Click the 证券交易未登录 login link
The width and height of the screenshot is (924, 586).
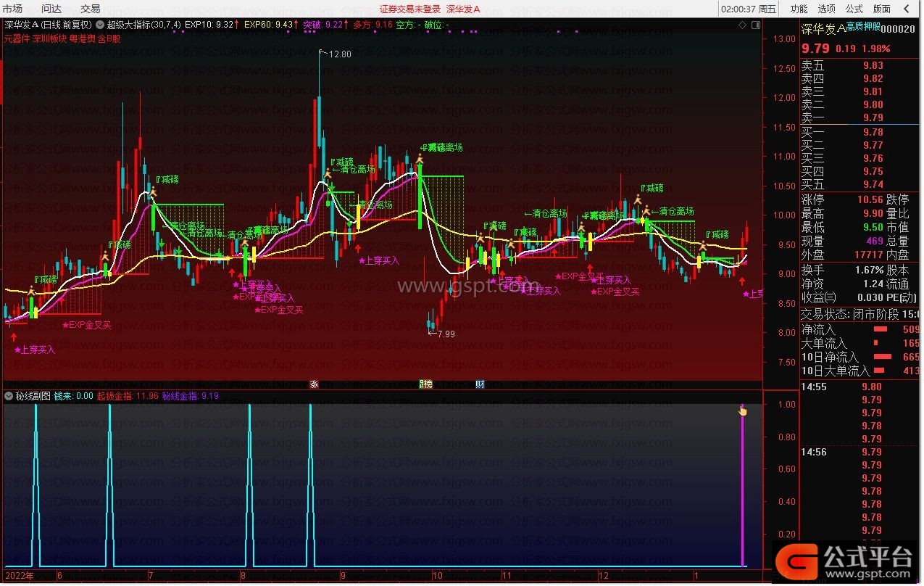[409, 9]
